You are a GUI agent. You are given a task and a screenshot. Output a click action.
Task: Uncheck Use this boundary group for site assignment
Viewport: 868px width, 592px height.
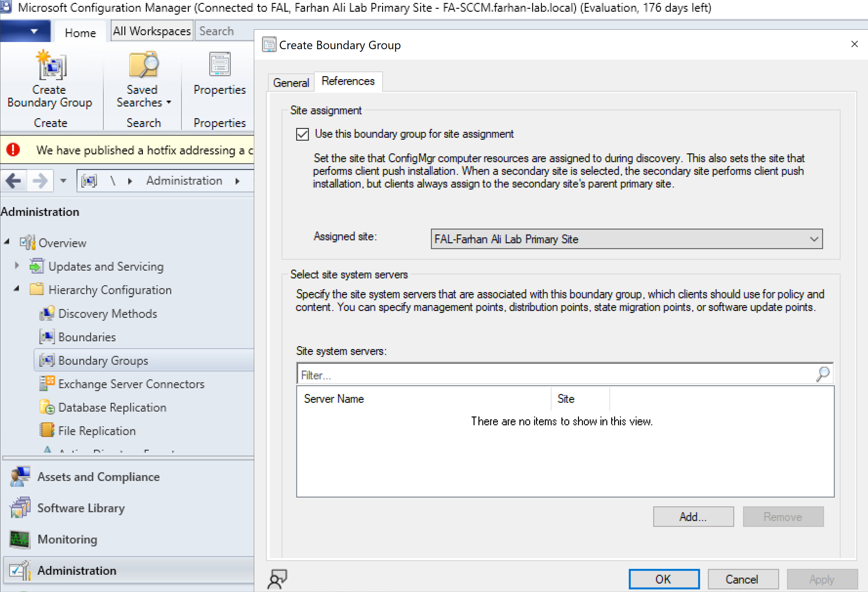[x=303, y=134]
